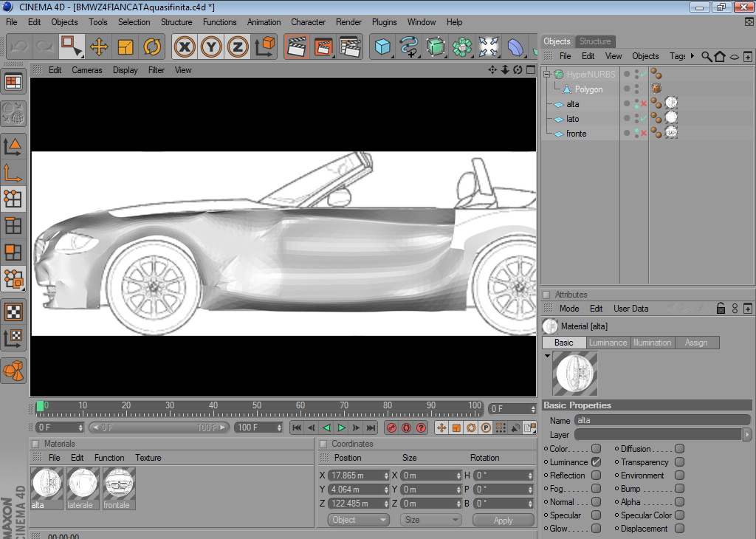Click frame 50 on the timeline ruler
This screenshot has height=539, width=756.
coord(256,407)
